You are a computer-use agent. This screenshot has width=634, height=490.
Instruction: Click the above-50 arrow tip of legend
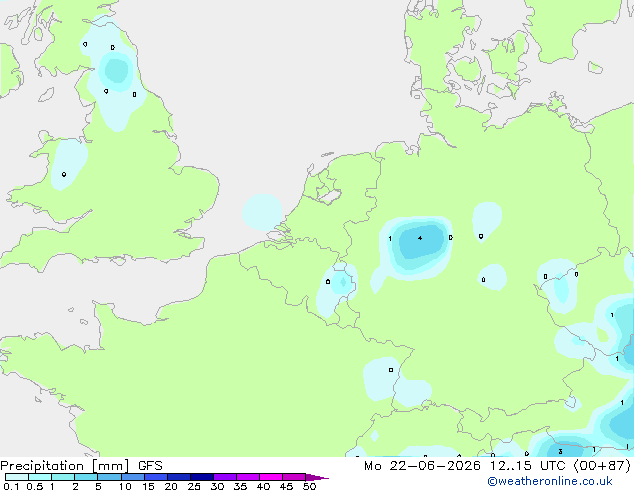pyautogui.click(x=317, y=477)
